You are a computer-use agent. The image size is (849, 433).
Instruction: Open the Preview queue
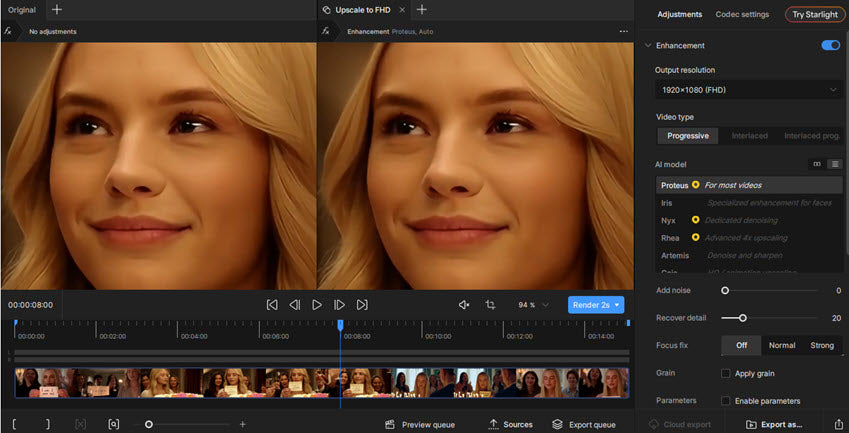point(420,424)
